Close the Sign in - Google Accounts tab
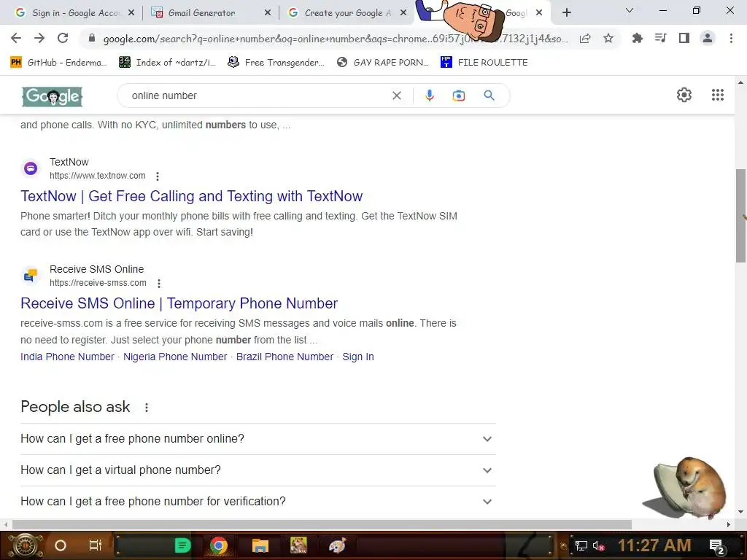 pos(131,13)
